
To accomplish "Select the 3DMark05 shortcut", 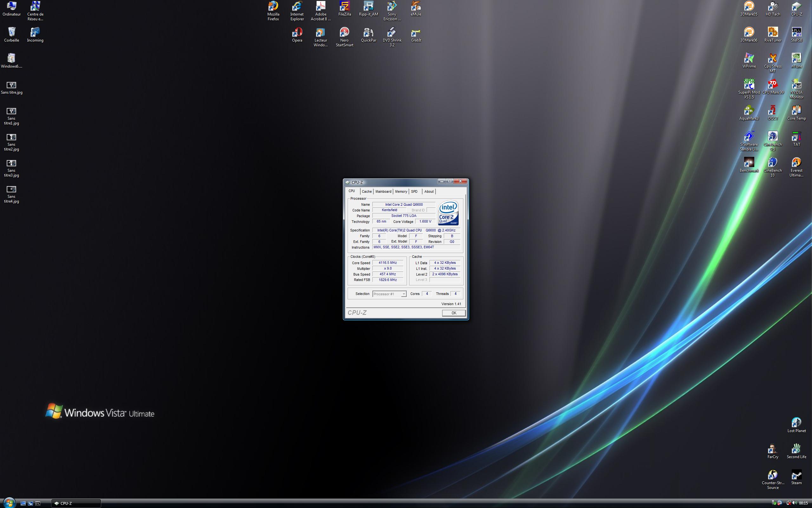I will 749,9.
